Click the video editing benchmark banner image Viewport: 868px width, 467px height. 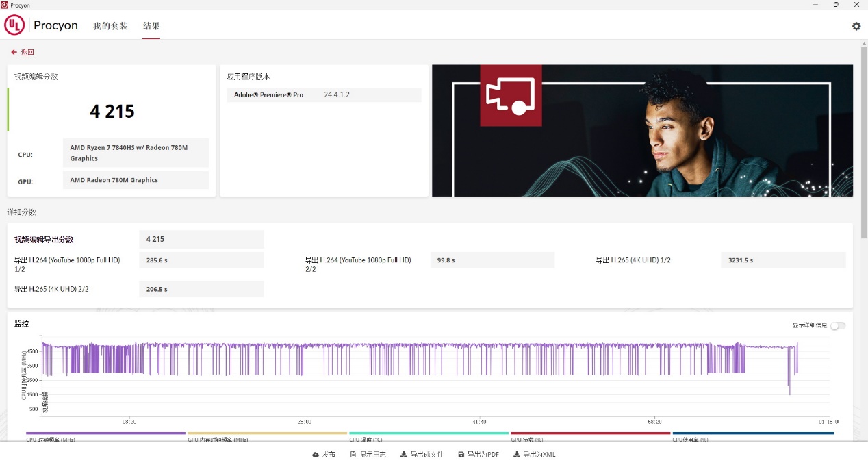click(x=642, y=130)
